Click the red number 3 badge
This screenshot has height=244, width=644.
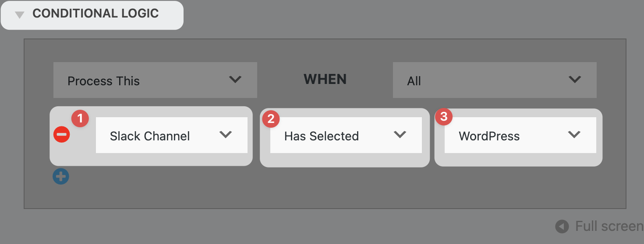[444, 117]
